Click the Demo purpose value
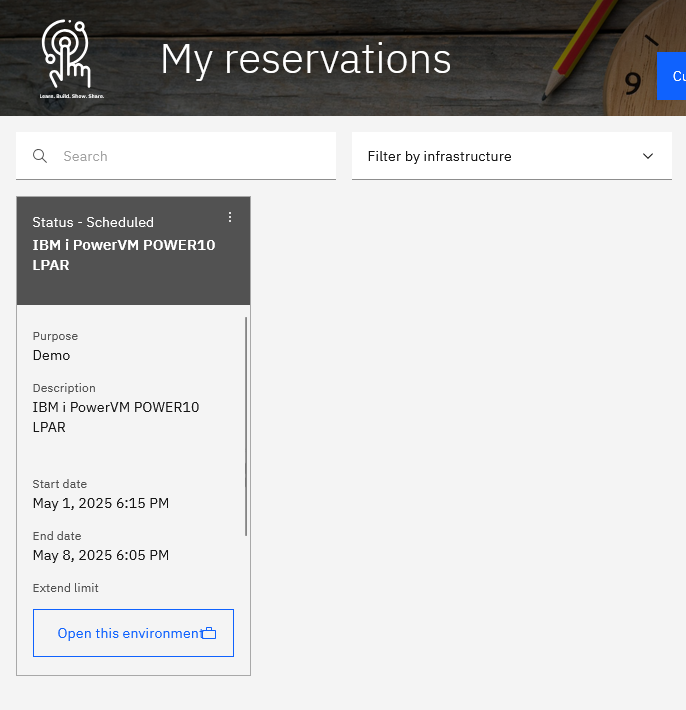Screen dimensions: 686x710 pos(51,355)
